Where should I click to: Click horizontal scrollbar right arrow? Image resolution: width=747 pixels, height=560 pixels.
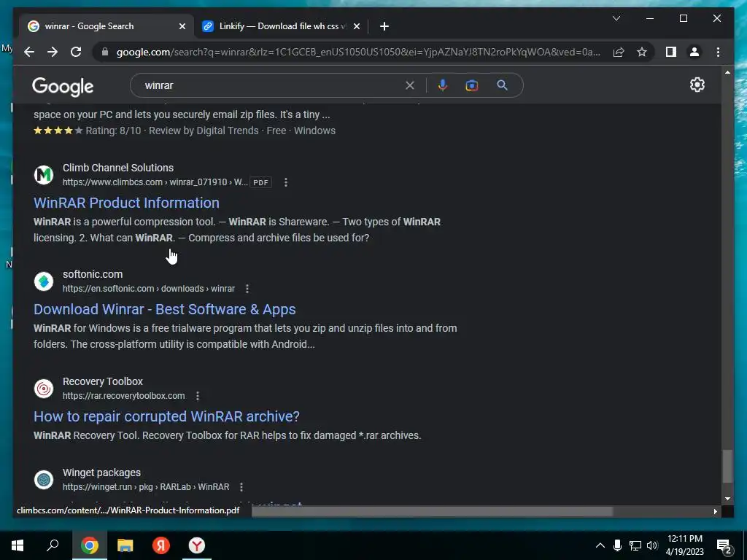point(715,511)
